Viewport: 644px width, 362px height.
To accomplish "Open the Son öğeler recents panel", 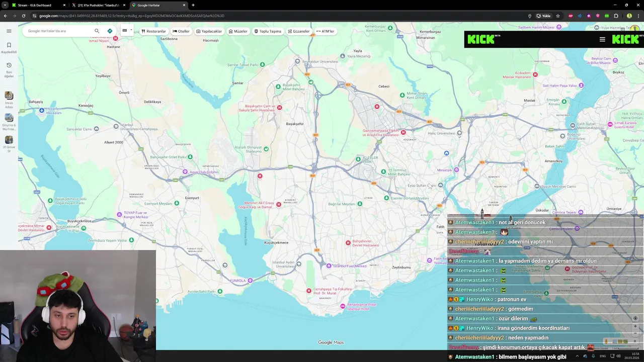I will [x=9, y=70].
